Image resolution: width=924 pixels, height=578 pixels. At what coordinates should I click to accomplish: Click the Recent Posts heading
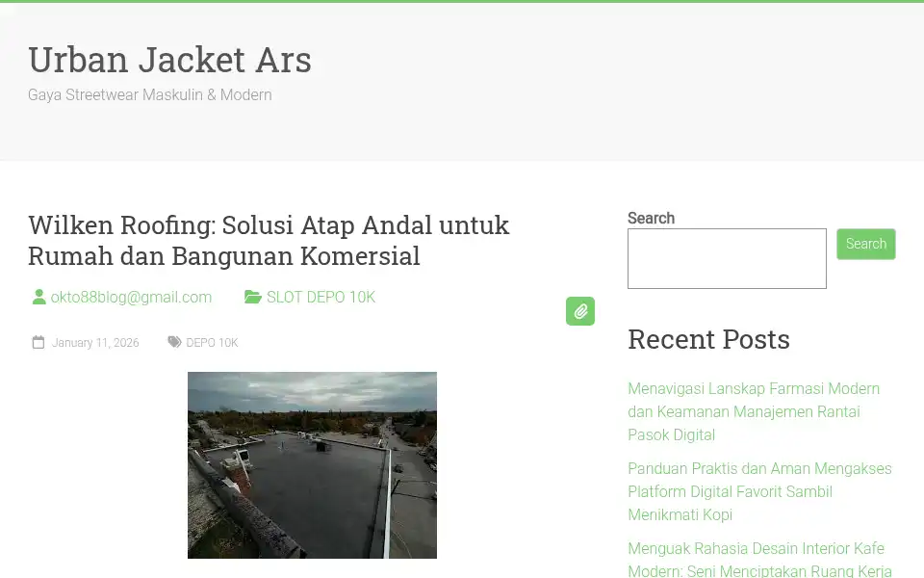click(x=708, y=339)
